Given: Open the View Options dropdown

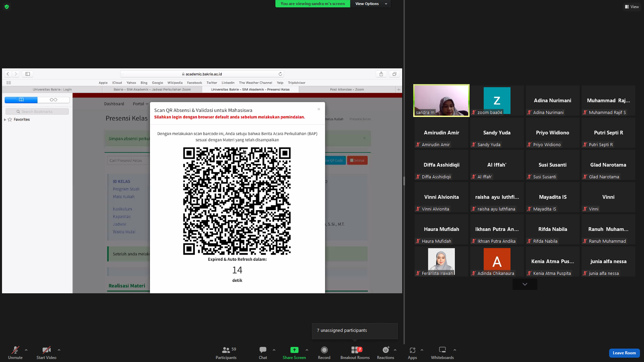Looking at the screenshot, I should 371,4.
